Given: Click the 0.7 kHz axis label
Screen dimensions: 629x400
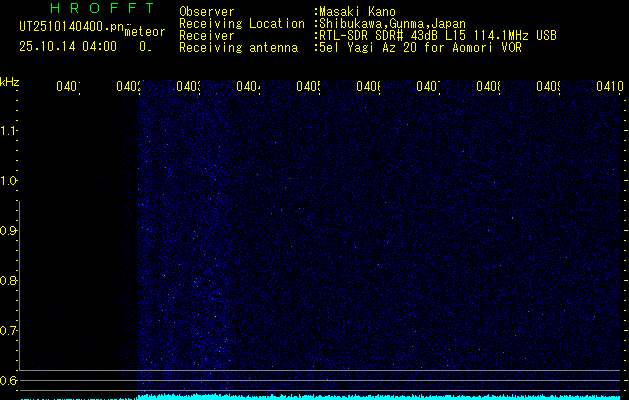Looking at the screenshot, I should [x=8, y=331].
